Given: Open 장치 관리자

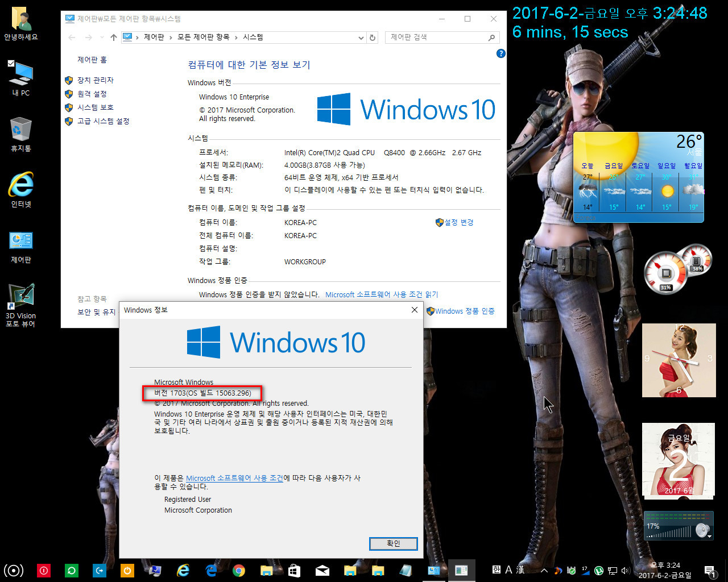Looking at the screenshot, I should coord(95,80).
